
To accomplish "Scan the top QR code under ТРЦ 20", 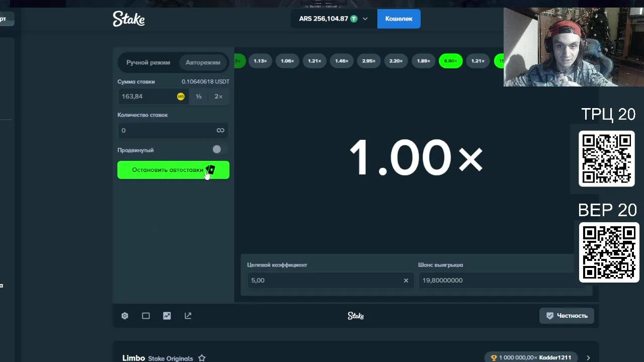I will click(607, 159).
